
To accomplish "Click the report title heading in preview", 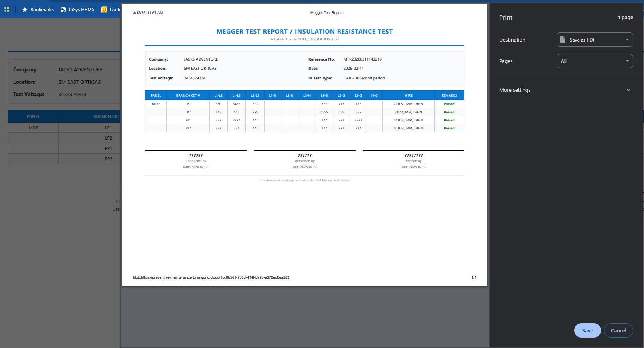I will (304, 32).
